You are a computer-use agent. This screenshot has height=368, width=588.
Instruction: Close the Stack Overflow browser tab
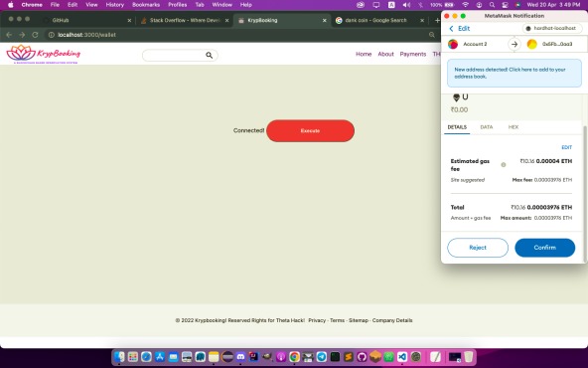click(226, 20)
